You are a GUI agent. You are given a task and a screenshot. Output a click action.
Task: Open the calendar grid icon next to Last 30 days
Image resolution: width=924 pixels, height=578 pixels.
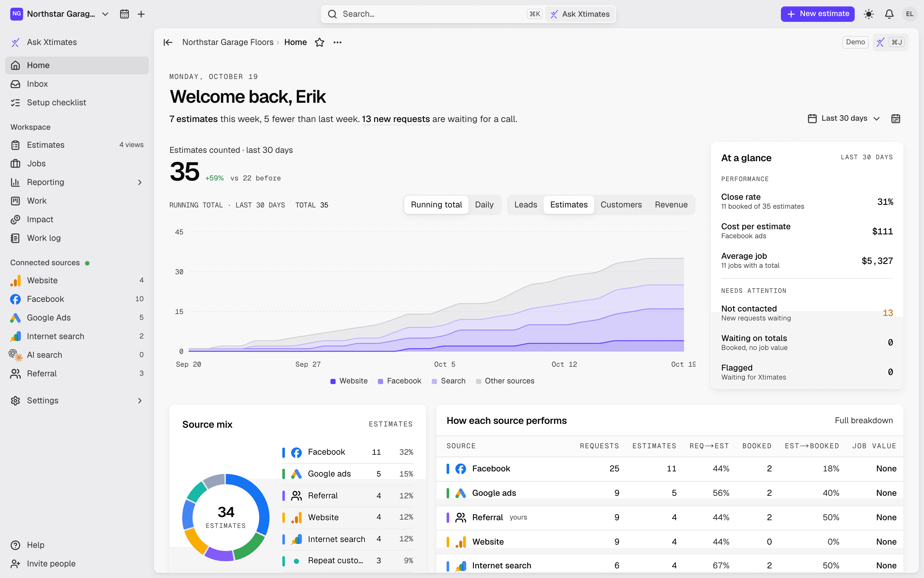click(x=896, y=118)
